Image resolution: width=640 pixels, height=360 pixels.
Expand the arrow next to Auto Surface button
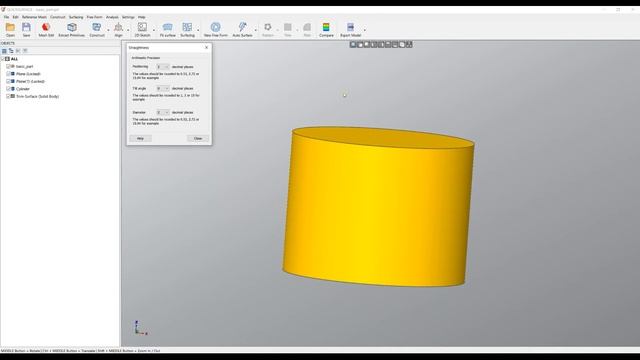point(256,29)
